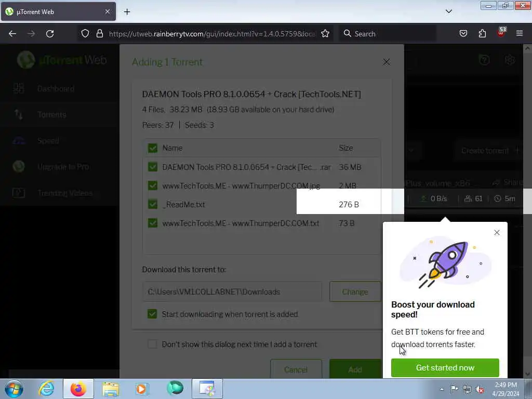Show hidden system tray icons
The width and height of the screenshot is (532, 399).
point(442,390)
